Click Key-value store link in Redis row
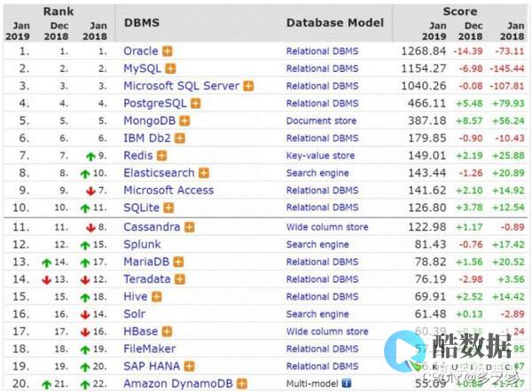The width and height of the screenshot is (532, 392). coord(321,156)
